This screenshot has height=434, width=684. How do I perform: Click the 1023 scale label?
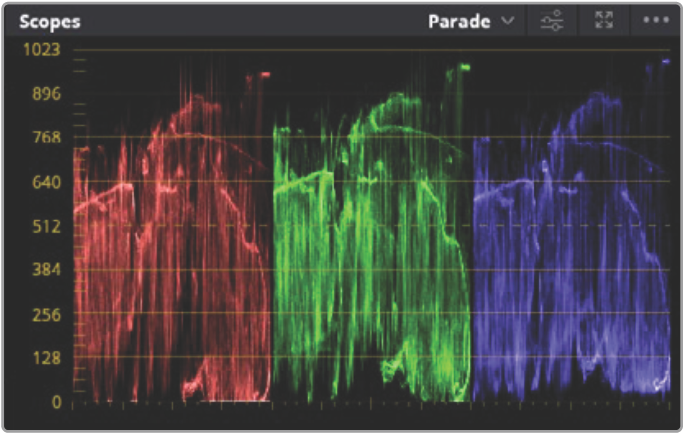point(43,50)
